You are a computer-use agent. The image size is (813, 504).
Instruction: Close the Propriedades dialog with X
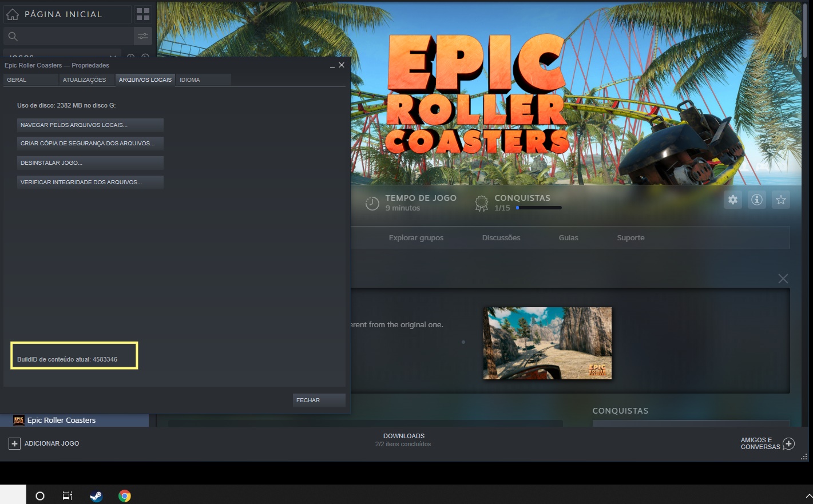coord(342,65)
